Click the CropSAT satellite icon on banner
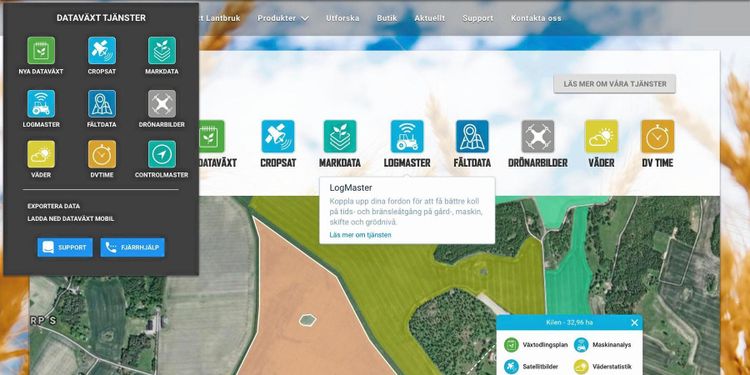Screen dimensions: 750x375 (x=278, y=136)
